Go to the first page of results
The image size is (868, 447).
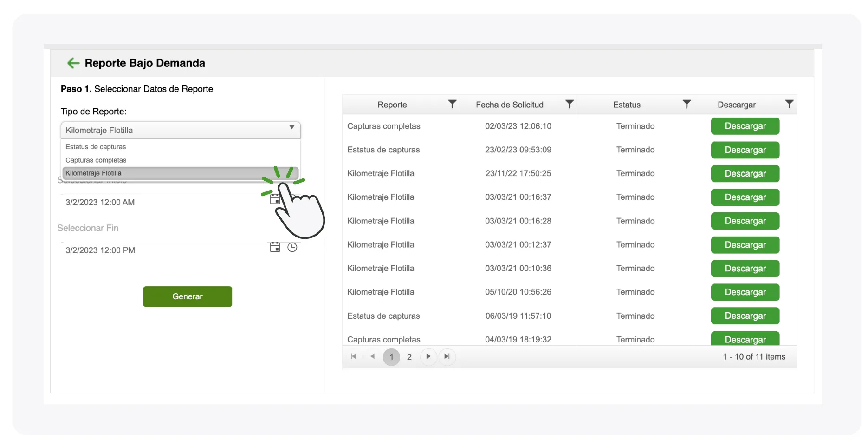point(354,356)
